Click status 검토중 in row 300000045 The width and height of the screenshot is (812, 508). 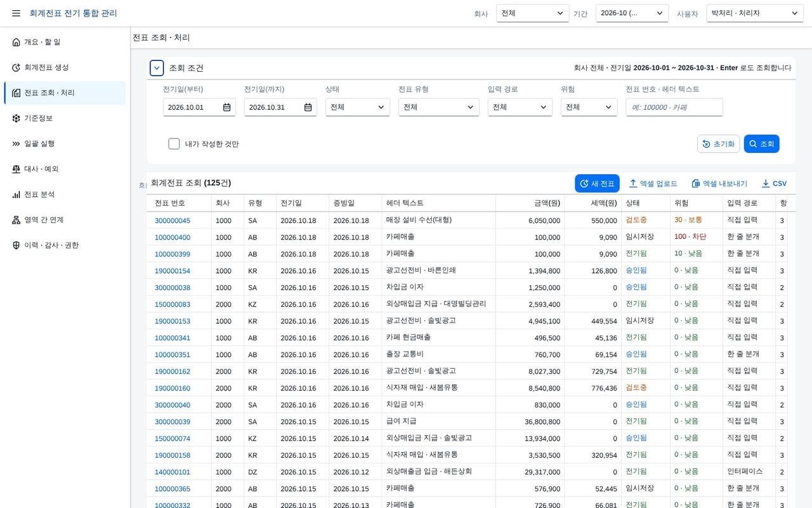pos(636,220)
